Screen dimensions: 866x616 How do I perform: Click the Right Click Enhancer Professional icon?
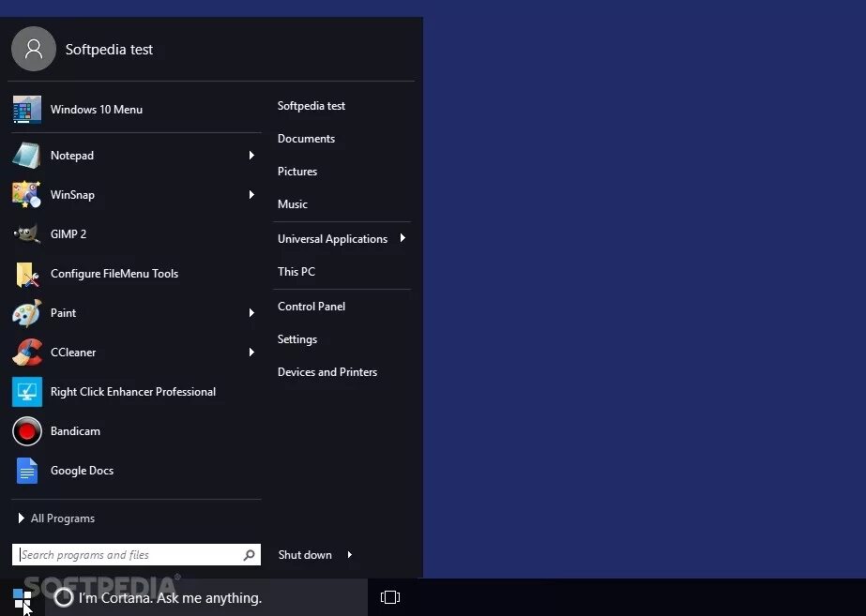pos(27,392)
